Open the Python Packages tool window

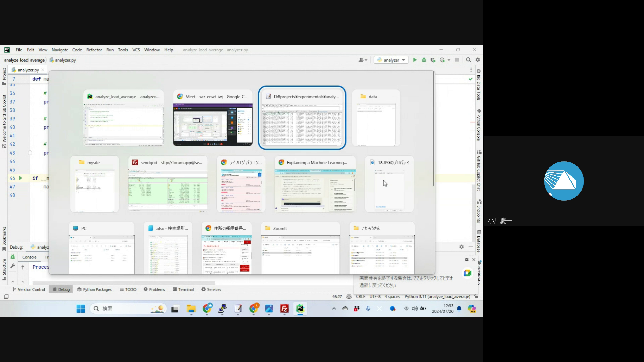tap(95, 289)
